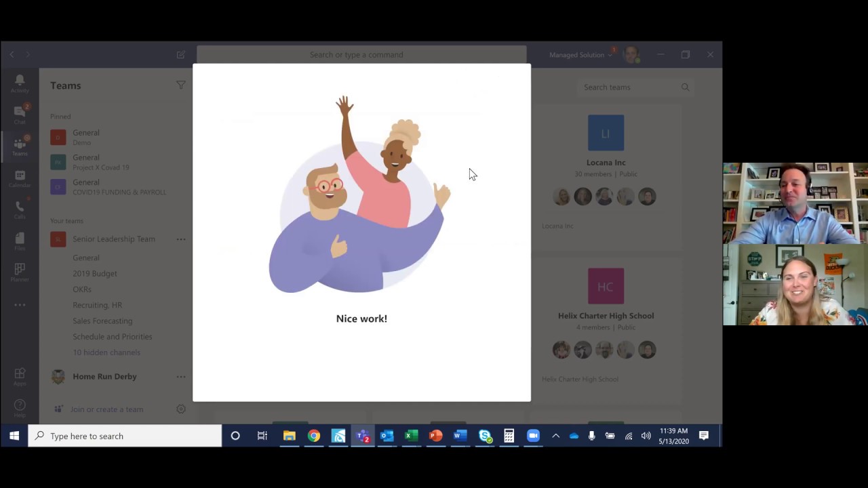Open PowerPoint from the taskbar

[x=436, y=436]
